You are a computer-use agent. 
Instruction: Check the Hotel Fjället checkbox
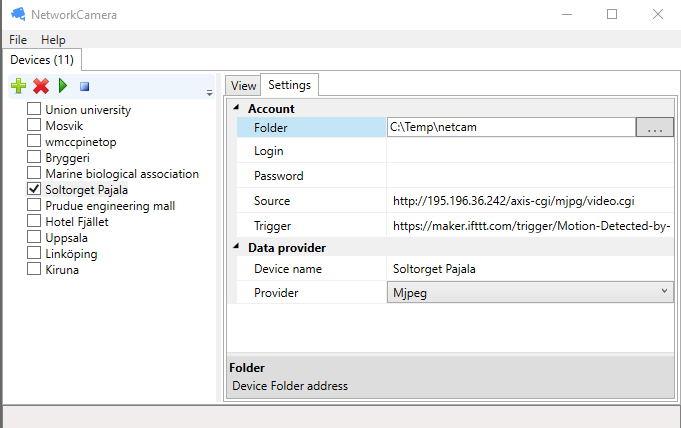tap(34, 221)
